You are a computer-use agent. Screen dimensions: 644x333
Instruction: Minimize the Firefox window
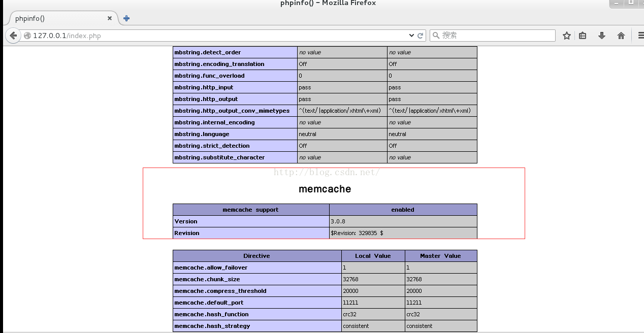point(617,3)
